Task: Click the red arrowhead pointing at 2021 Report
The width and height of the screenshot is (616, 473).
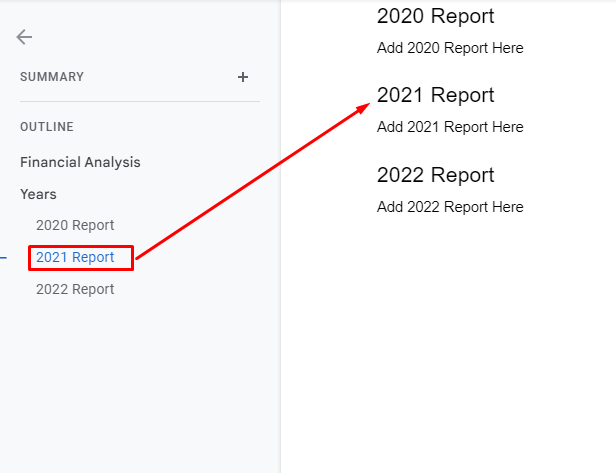Action: (x=363, y=108)
